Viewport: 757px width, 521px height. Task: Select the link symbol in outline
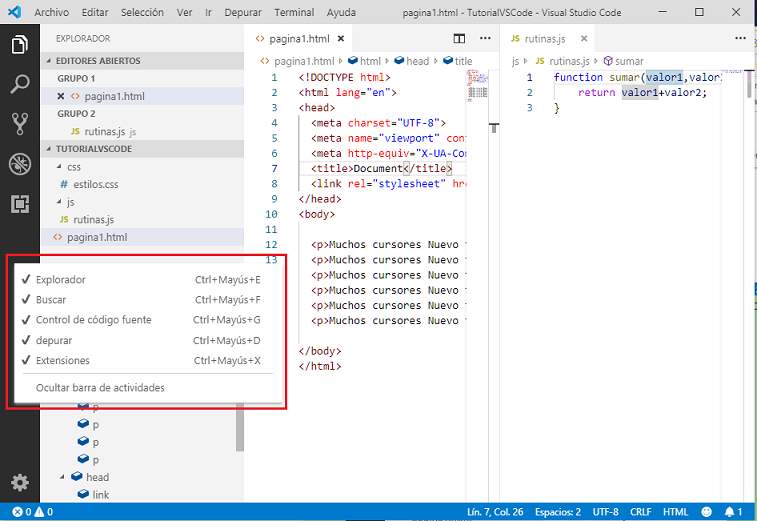point(100,494)
